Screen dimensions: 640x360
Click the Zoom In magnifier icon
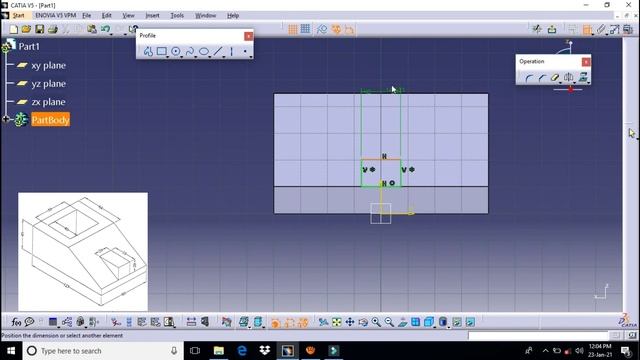376,322
